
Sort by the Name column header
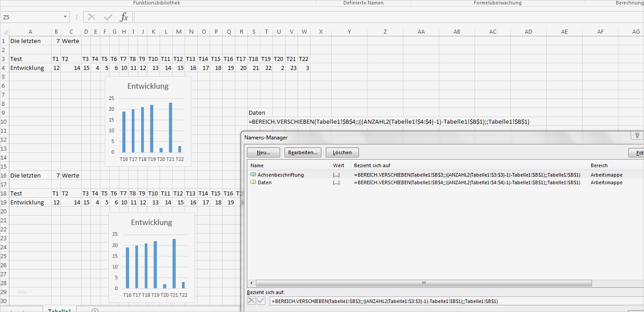(x=288, y=165)
